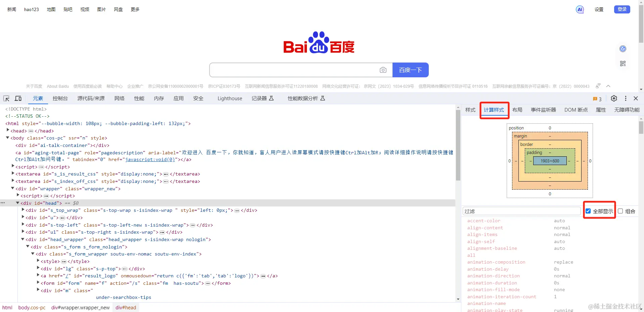Click the javascript:void(0) href link
Screen dimensions: 644x312
[x=150, y=160]
